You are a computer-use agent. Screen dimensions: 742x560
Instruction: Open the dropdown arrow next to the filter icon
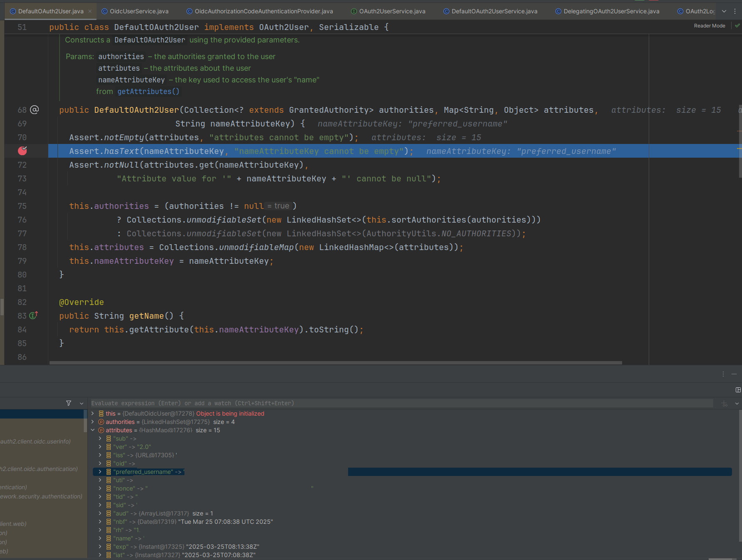pos(82,403)
